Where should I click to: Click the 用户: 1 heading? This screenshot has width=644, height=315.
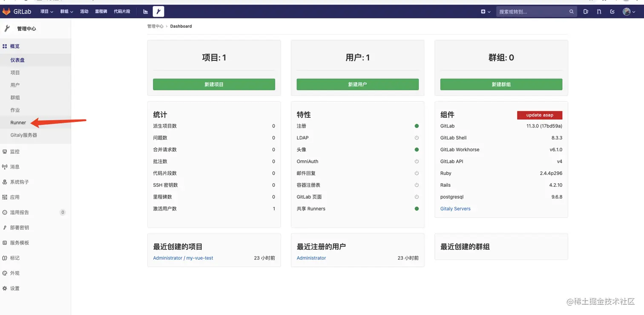pyautogui.click(x=357, y=58)
